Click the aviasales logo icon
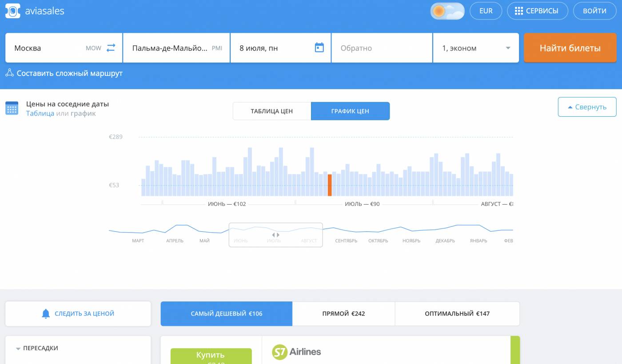Image resolution: width=622 pixels, height=364 pixels. [13, 11]
